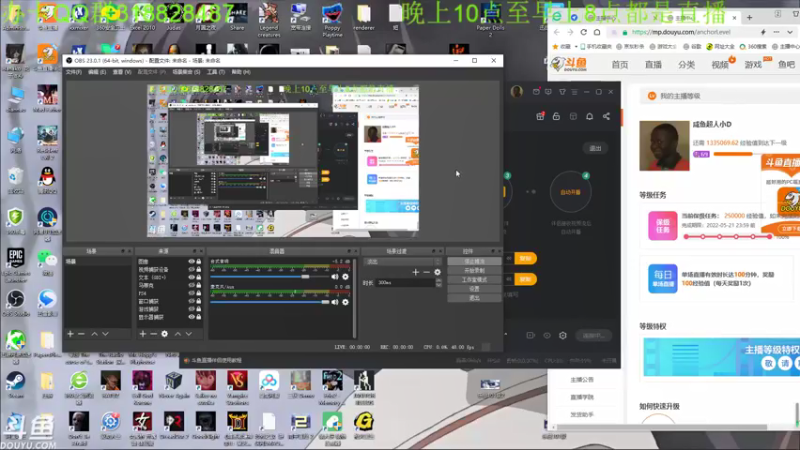Click notification bell in Douyu companion window
Screen dimensions: 800x450
coord(589,116)
